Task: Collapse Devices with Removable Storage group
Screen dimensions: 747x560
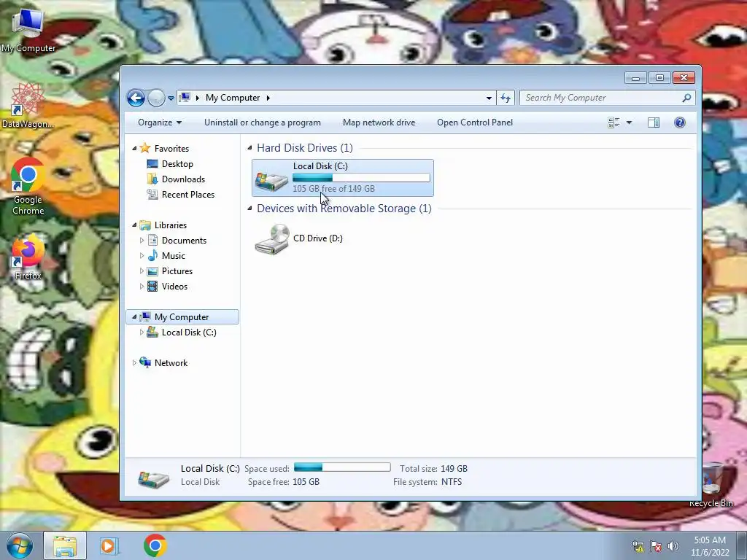Action: coord(249,208)
